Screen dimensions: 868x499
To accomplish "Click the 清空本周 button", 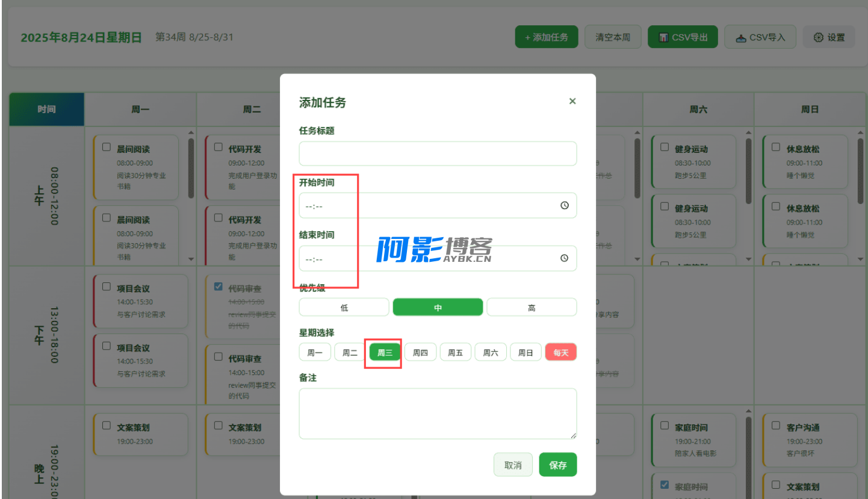I will point(612,37).
